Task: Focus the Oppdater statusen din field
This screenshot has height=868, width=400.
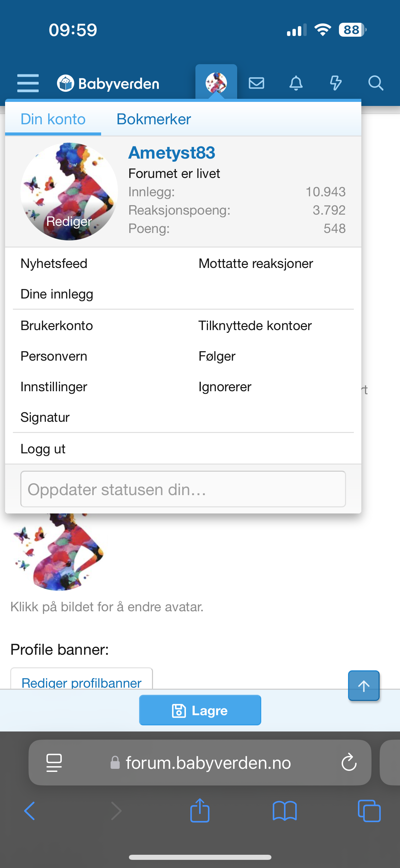Action: click(x=183, y=489)
